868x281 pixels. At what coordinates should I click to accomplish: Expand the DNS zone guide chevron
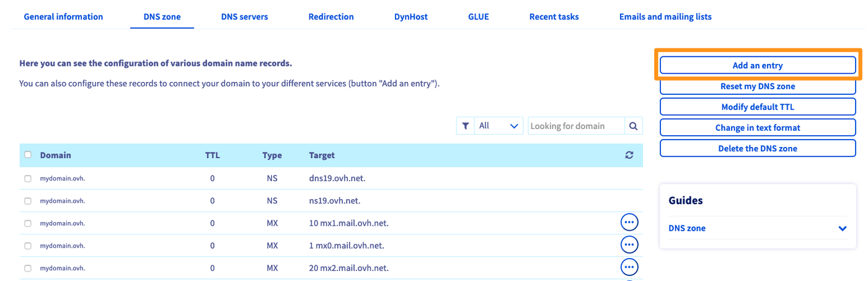point(842,228)
